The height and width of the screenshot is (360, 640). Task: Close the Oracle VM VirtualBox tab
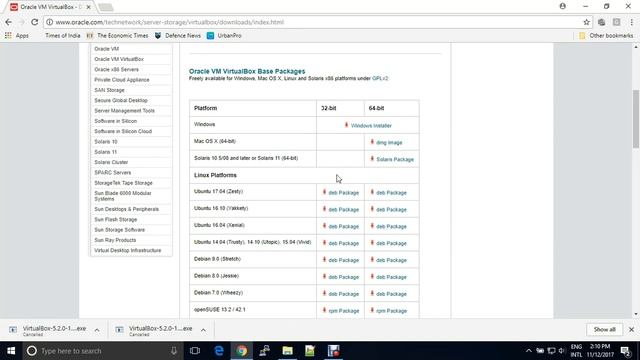pyautogui.click(x=89, y=7)
